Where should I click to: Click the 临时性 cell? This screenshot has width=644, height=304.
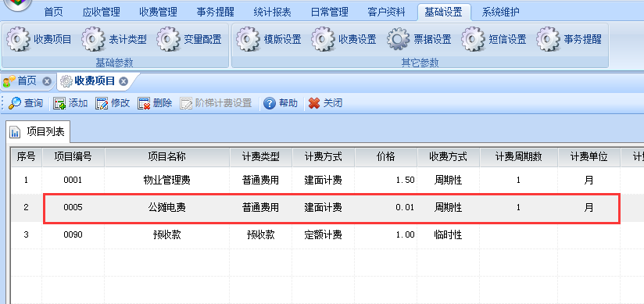click(x=448, y=235)
